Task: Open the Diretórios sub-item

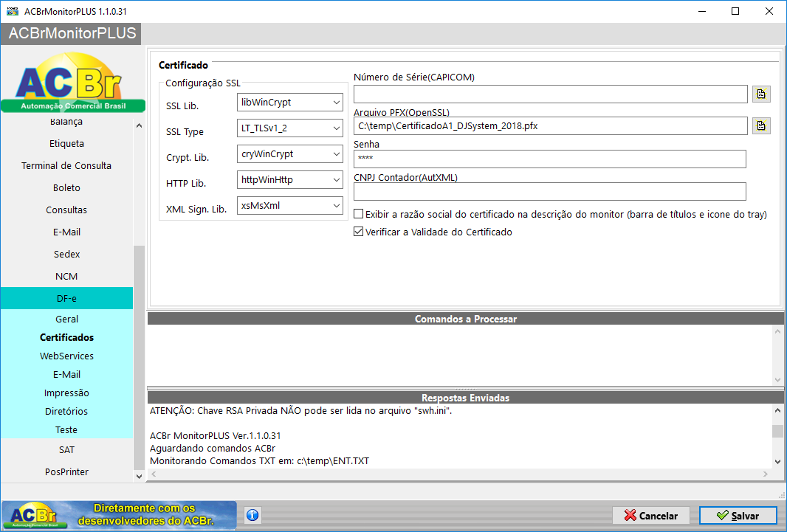Action: (66, 411)
